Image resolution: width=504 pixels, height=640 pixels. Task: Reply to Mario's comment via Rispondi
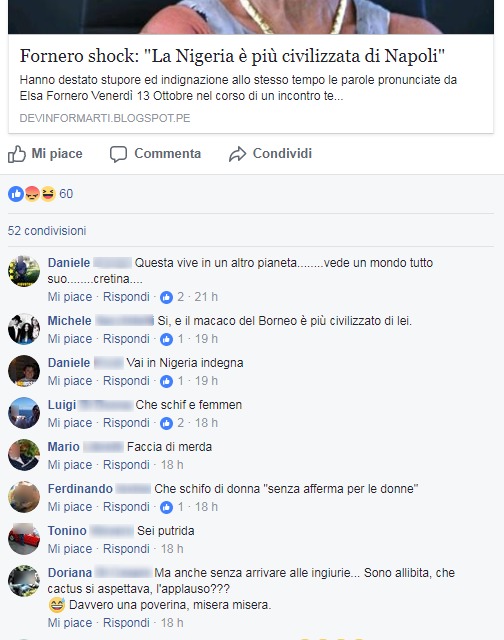point(126,465)
